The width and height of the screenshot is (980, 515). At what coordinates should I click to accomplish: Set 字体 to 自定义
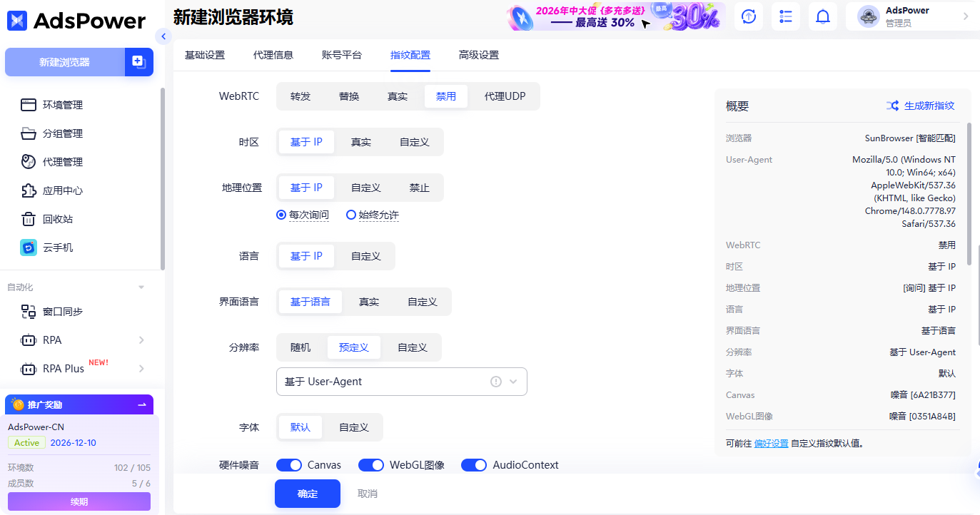pyautogui.click(x=354, y=427)
